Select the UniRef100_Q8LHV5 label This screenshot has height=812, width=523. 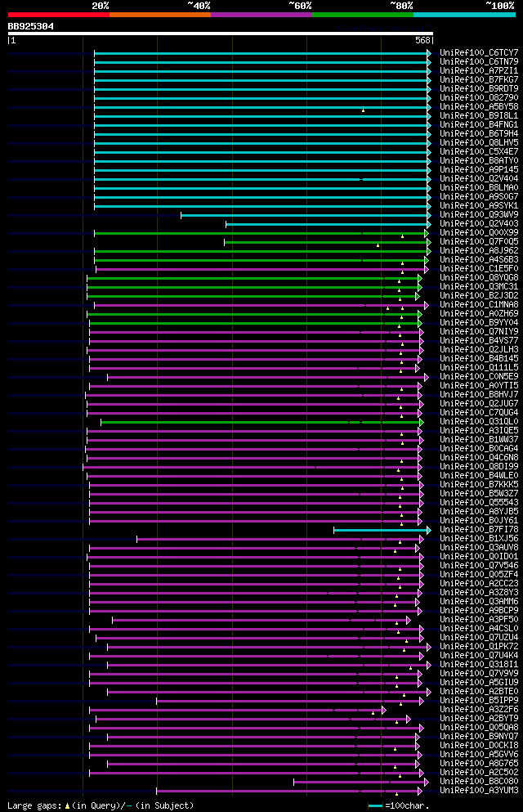(x=479, y=143)
